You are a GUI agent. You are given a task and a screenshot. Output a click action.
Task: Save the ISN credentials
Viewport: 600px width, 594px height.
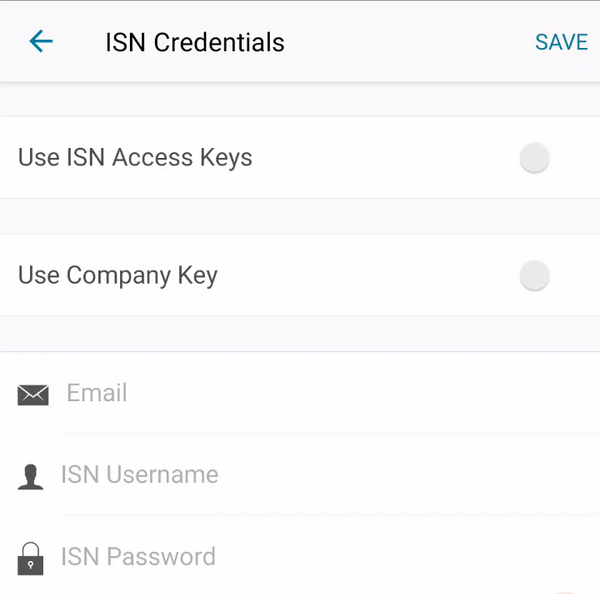pyautogui.click(x=561, y=42)
